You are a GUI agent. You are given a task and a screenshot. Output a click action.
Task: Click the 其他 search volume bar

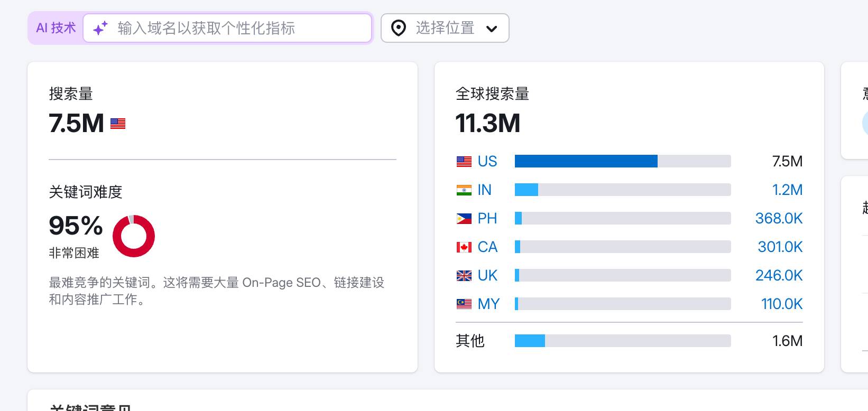coord(623,341)
